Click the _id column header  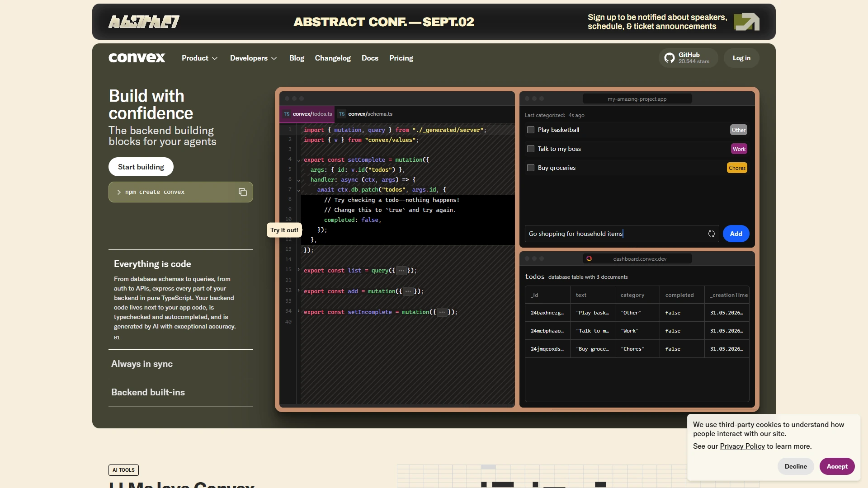(x=547, y=295)
